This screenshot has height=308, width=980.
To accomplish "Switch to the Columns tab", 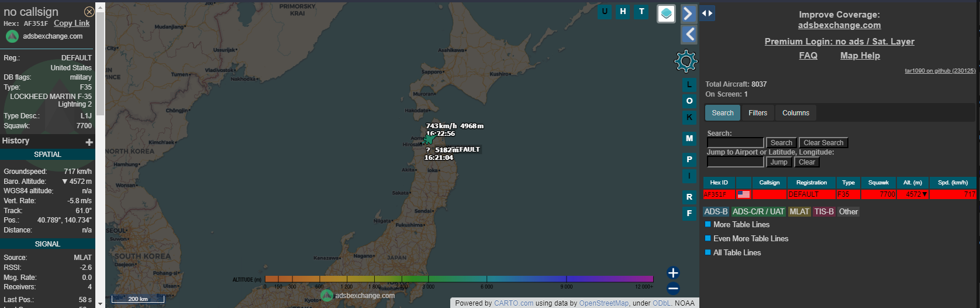I will pos(796,113).
